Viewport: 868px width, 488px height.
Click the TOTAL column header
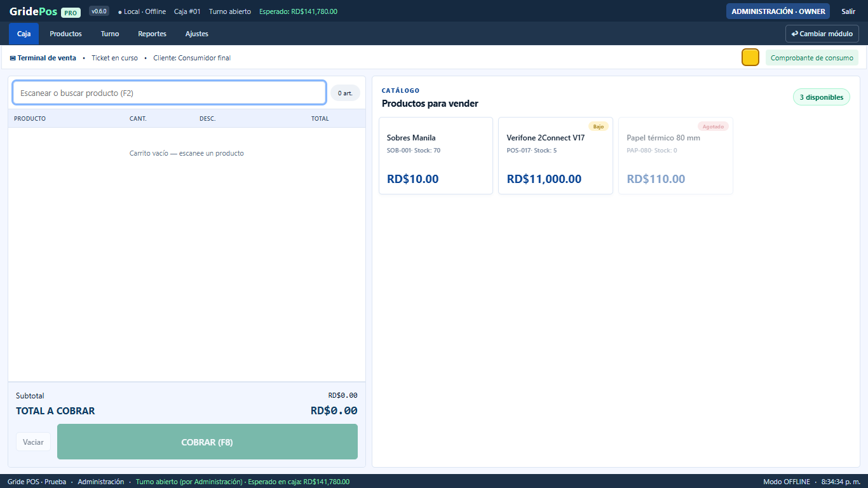pyautogui.click(x=320, y=119)
